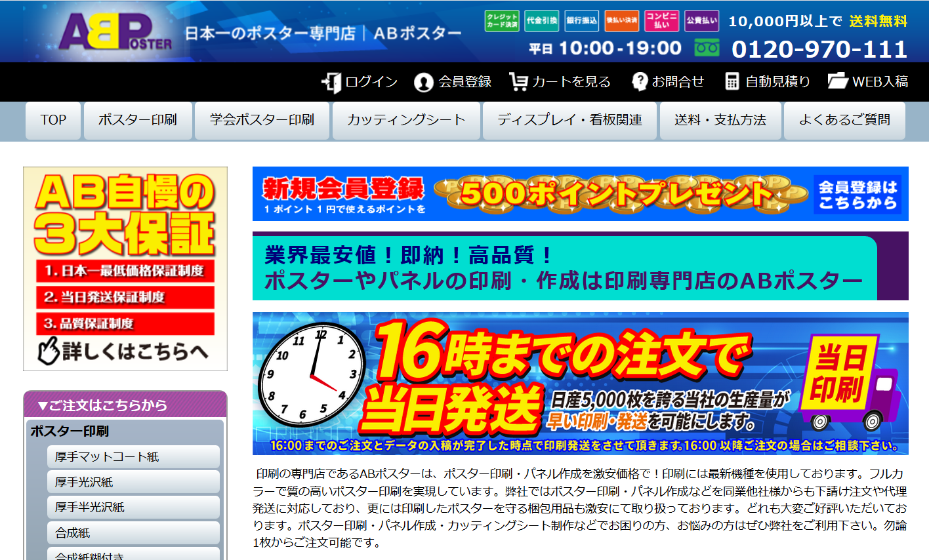Open ポスター印刷 in the navigation bar

click(x=138, y=121)
